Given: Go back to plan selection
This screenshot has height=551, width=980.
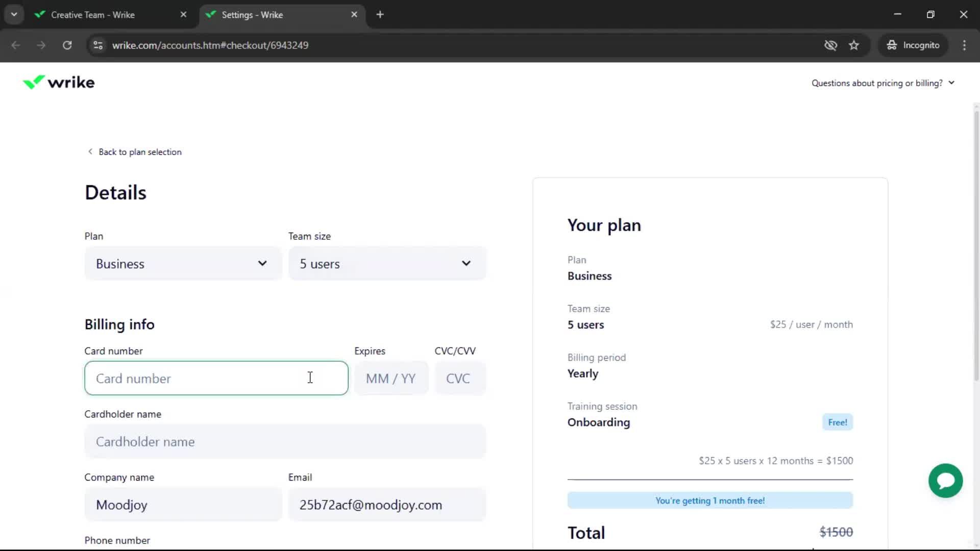Looking at the screenshot, I should point(135,152).
